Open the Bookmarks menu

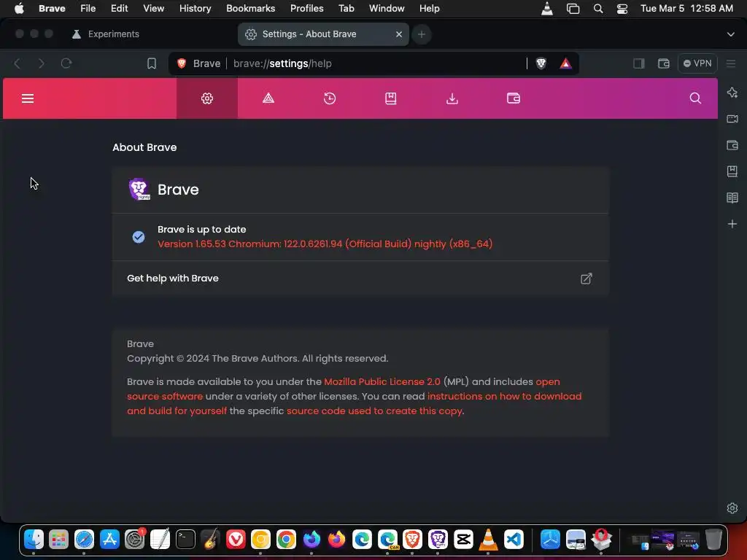[x=251, y=8]
